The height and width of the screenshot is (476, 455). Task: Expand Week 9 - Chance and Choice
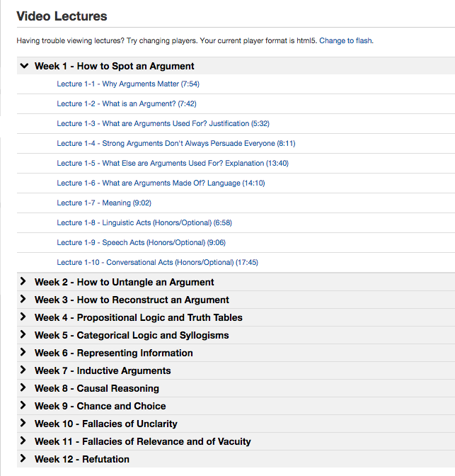pyautogui.click(x=100, y=406)
